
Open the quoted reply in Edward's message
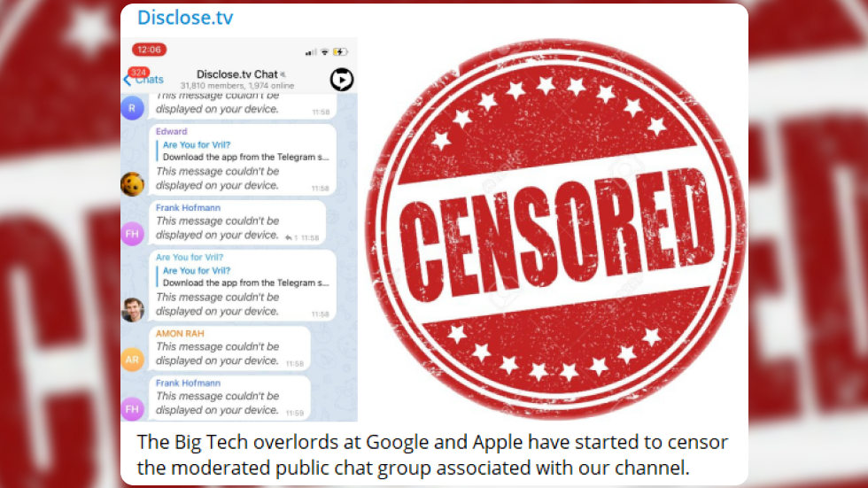[x=243, y=151]
